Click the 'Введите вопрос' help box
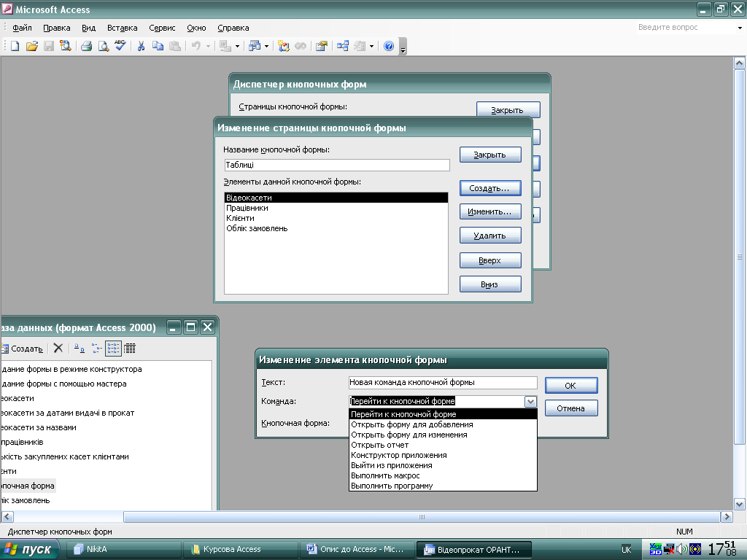Viewport: 747px width, 560px height. [686, 28]
